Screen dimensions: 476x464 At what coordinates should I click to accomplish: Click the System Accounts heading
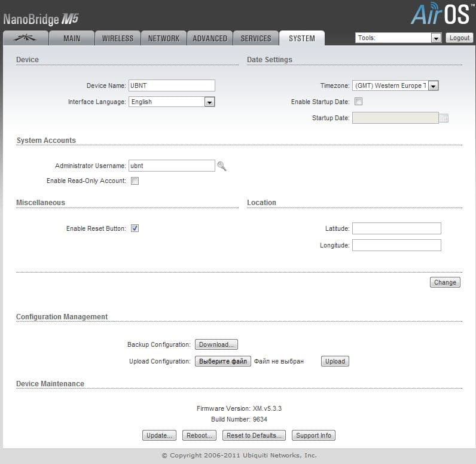[46, 141]
